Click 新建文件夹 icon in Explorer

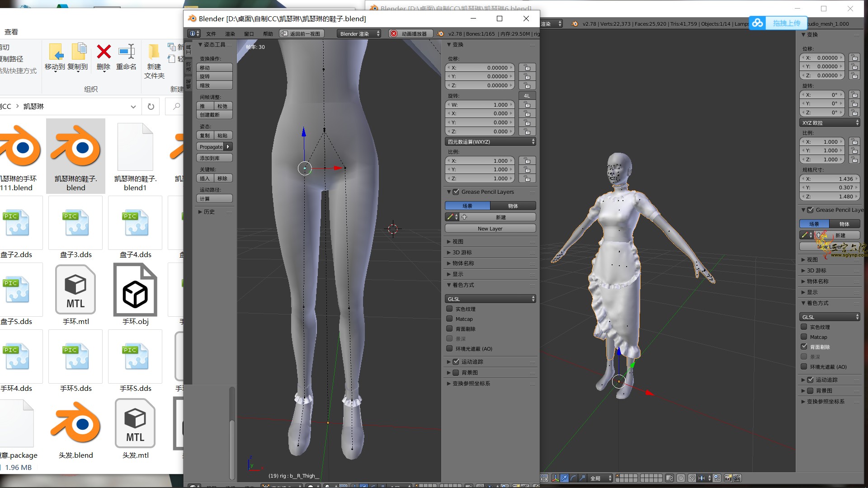pos(154,52)
